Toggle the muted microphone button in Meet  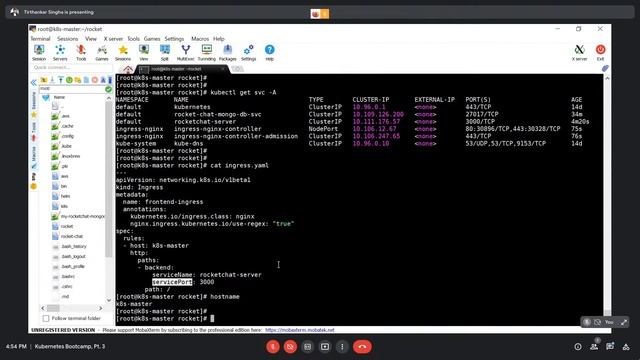[273, 347]
